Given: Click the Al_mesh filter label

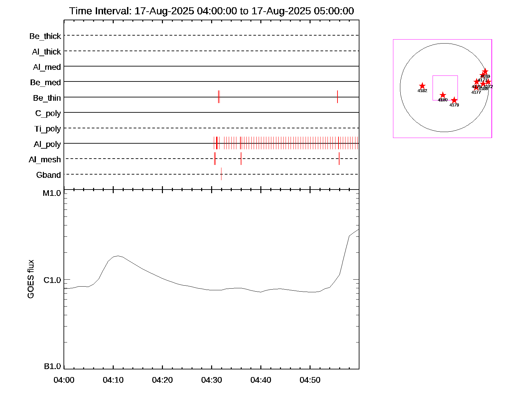Looking at the screenshot, I should (45, 160).
